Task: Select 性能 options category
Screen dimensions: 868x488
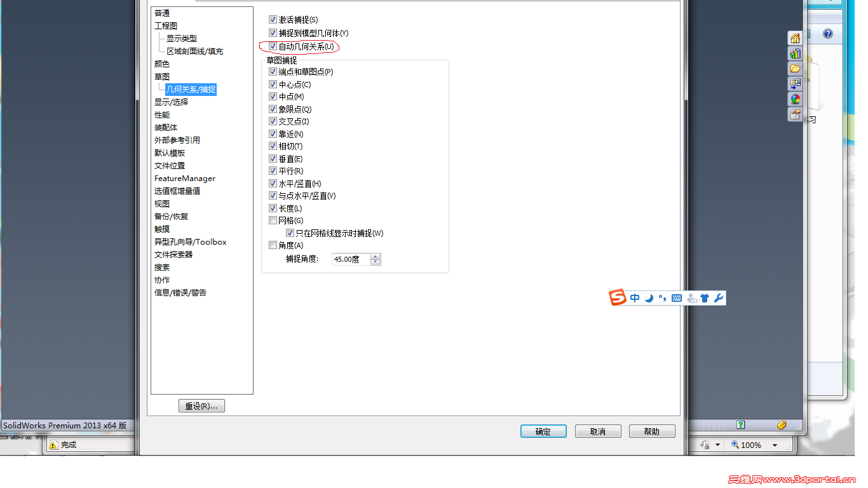Action: tap(162, 114)
